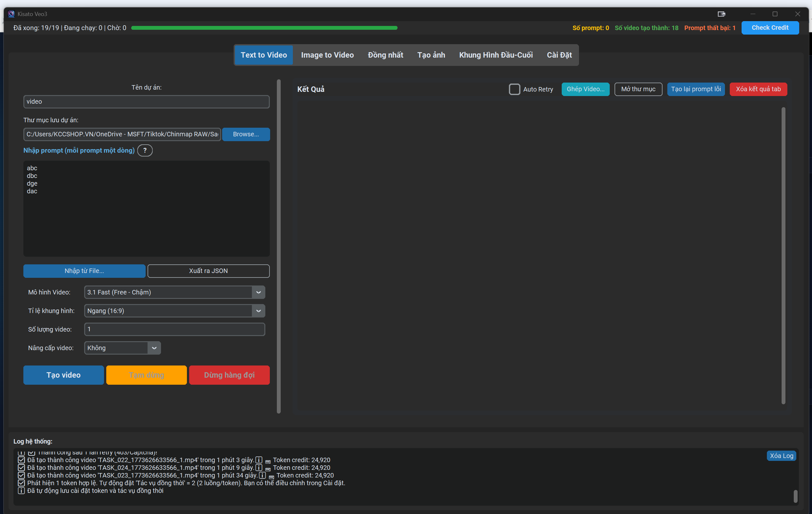Click the results panel vertical scrollbar
The height and width of the screenshot is (514, 812).
(x=783, y=256)
